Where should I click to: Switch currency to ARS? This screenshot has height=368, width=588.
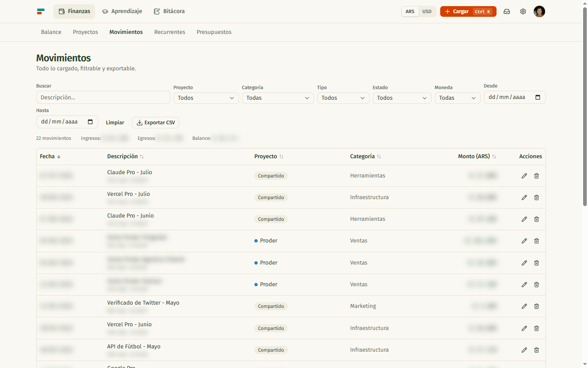pyautogui.click(x=410, y=11)
